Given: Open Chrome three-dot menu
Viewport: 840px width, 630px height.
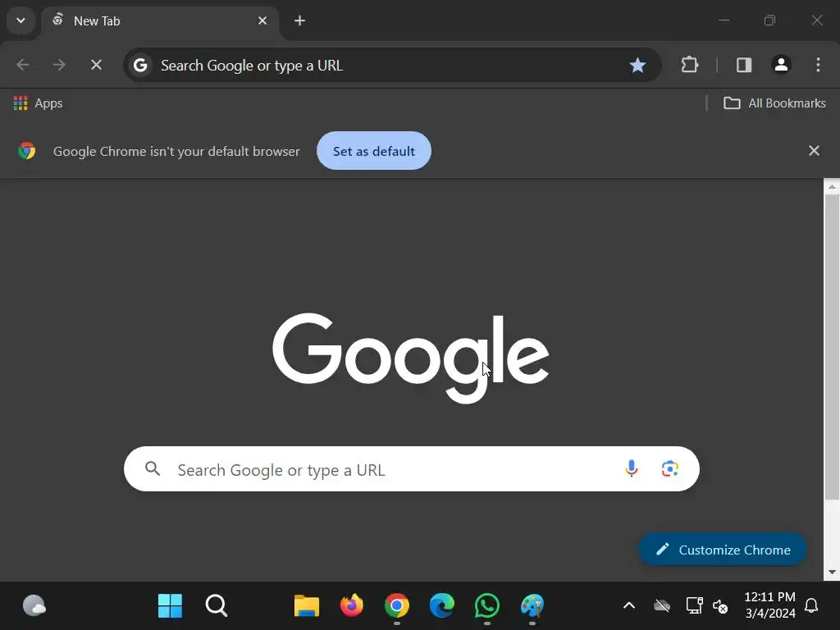Looking at the screenshot, I should coord(818,65).
